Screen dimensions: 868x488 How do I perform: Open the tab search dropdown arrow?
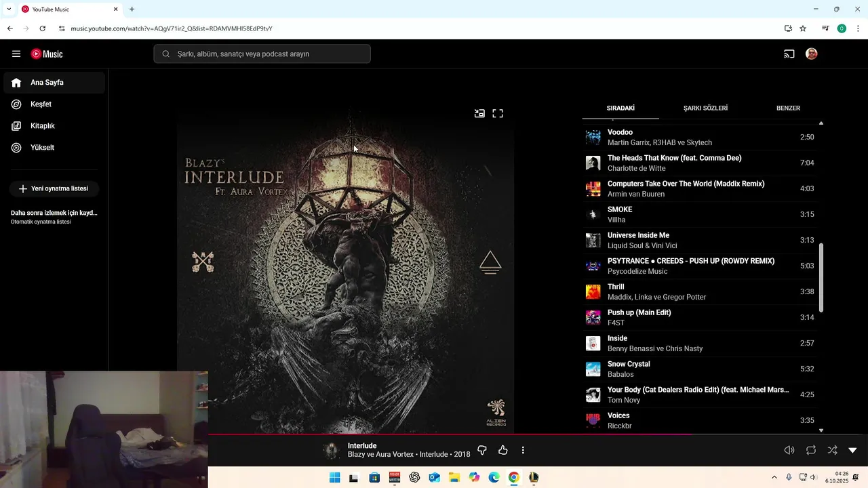click(9, 9)
